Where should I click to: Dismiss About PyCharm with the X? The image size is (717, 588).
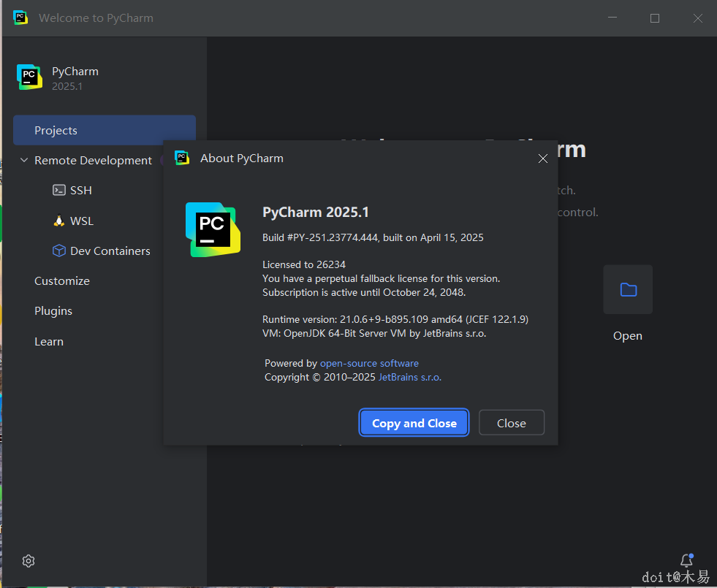point(543,159)
